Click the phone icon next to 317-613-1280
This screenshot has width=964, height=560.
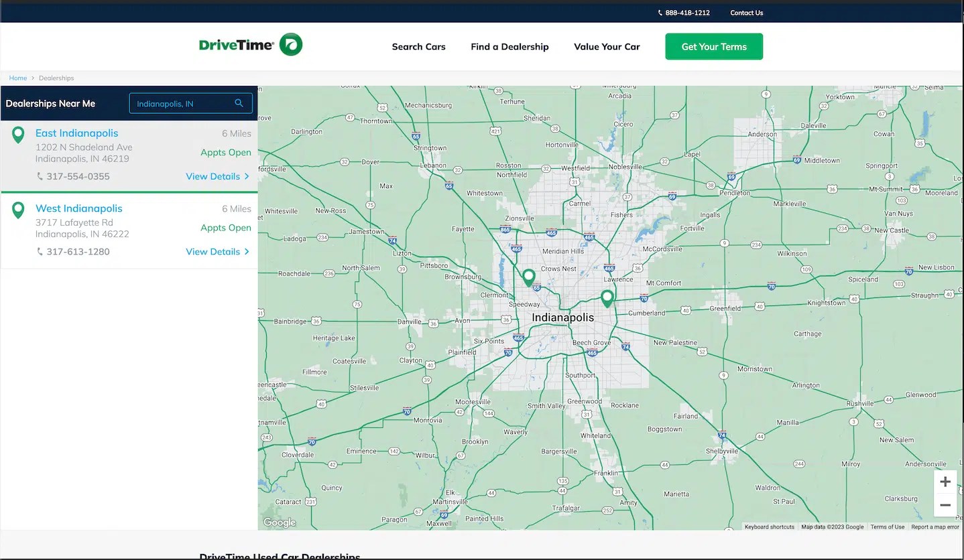pos(40,251)
